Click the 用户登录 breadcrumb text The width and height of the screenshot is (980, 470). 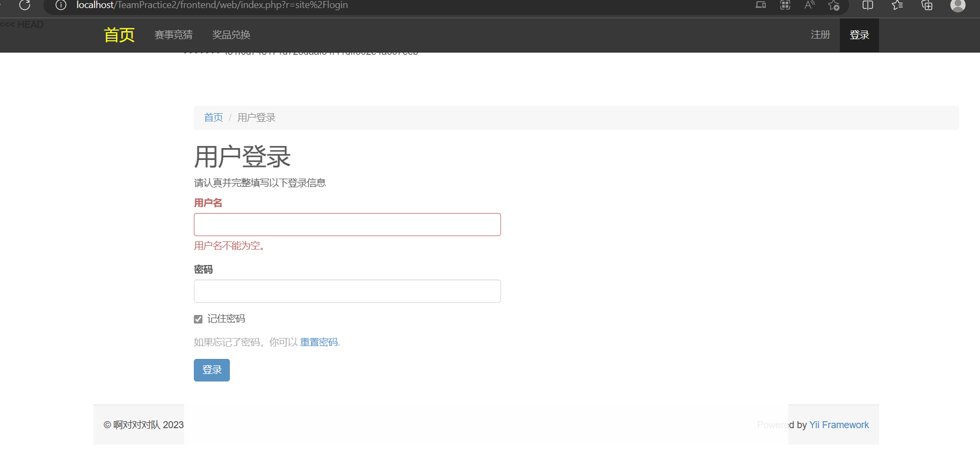point(257,117)
